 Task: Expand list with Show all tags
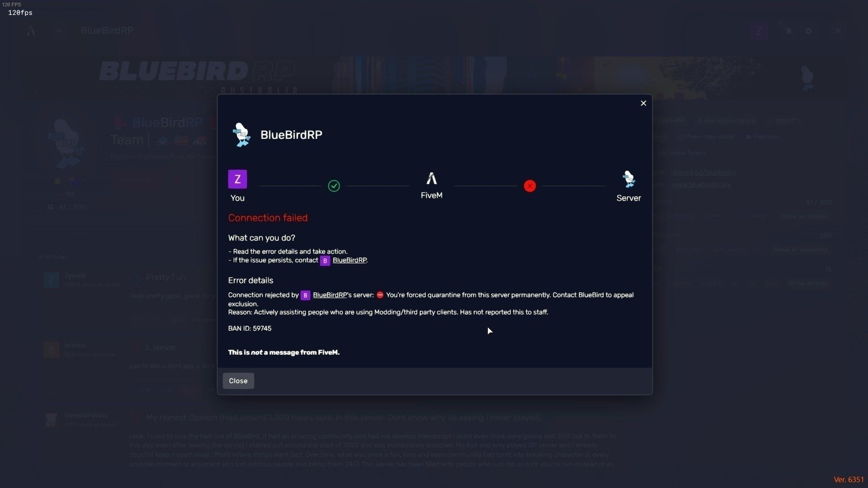pyautogui.click(x=809, y=283)
